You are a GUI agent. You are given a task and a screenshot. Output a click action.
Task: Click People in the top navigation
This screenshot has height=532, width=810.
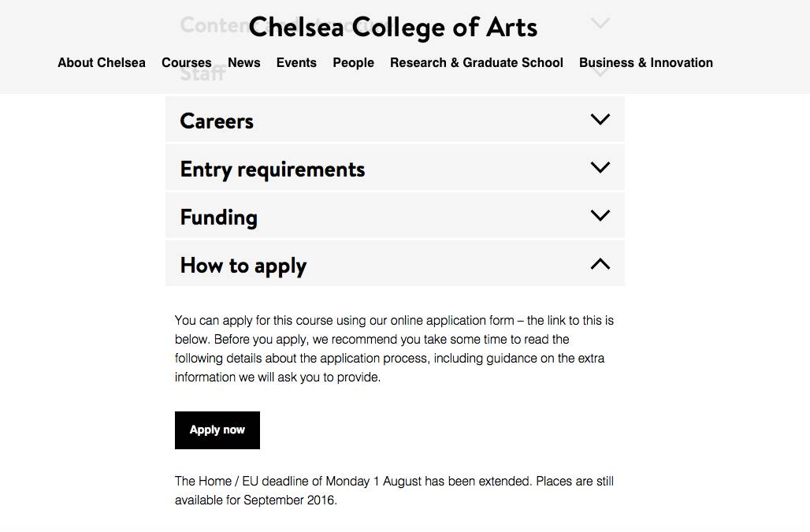[x=353, y=63]
